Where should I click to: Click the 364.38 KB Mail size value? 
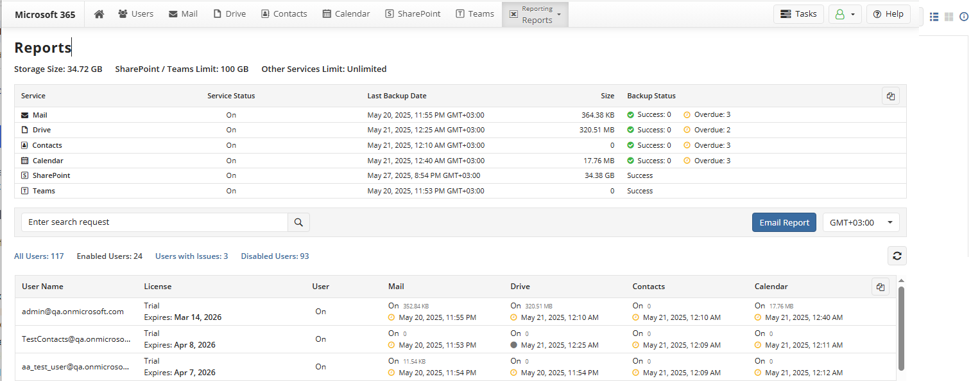(x=597, y=115)
